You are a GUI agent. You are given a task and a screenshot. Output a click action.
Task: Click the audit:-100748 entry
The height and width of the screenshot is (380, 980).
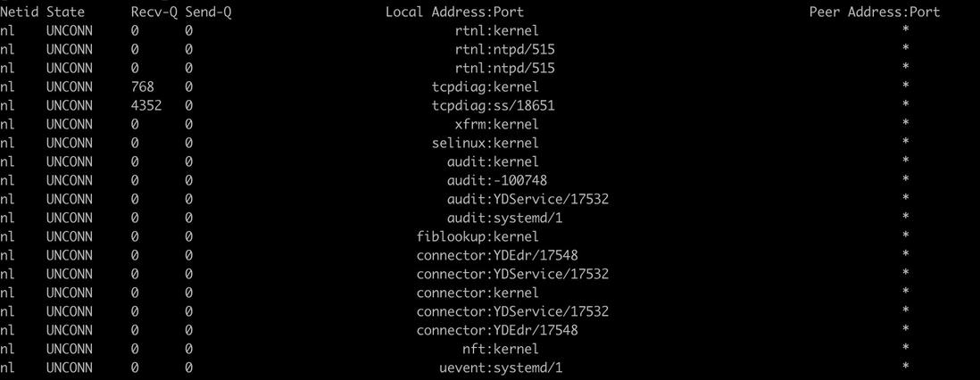[x=497, y=180]
